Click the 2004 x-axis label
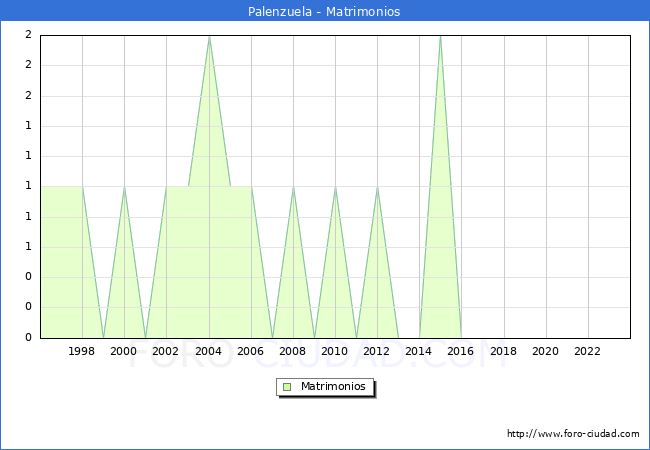This screenshot has height=450, width=650. [209, 351]
